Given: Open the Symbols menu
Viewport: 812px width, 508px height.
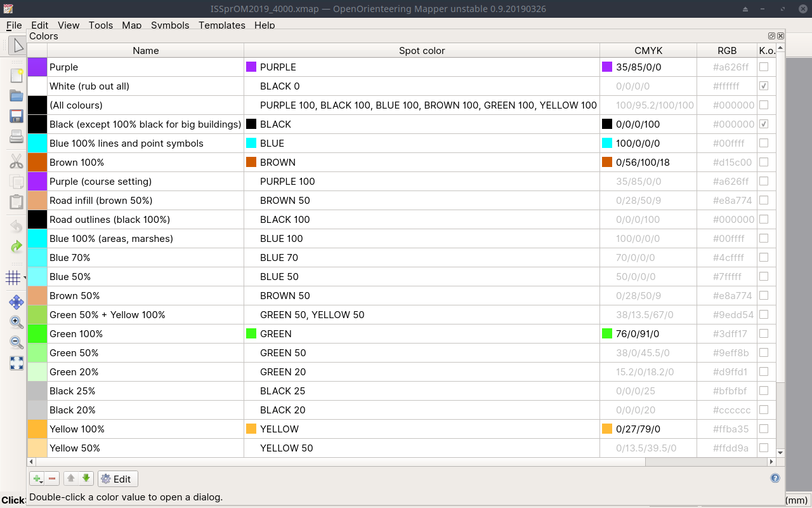Looking at the screenshot, I should coord(170,25).
